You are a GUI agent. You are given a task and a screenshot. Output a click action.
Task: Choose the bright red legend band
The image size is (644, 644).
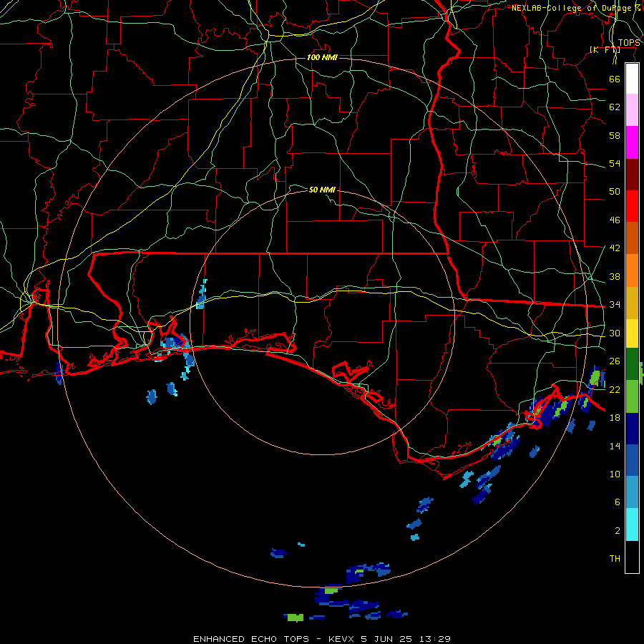pos(632,206)
